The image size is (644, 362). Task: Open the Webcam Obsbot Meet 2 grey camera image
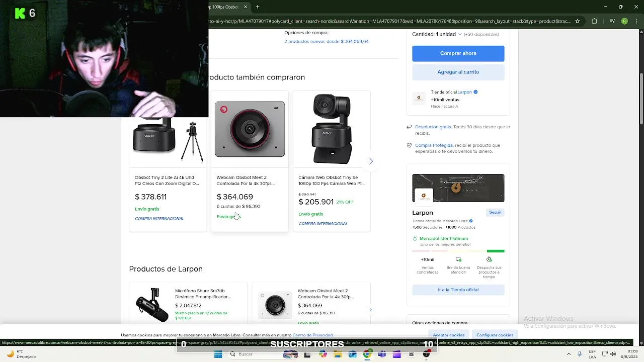coord(250,129)
